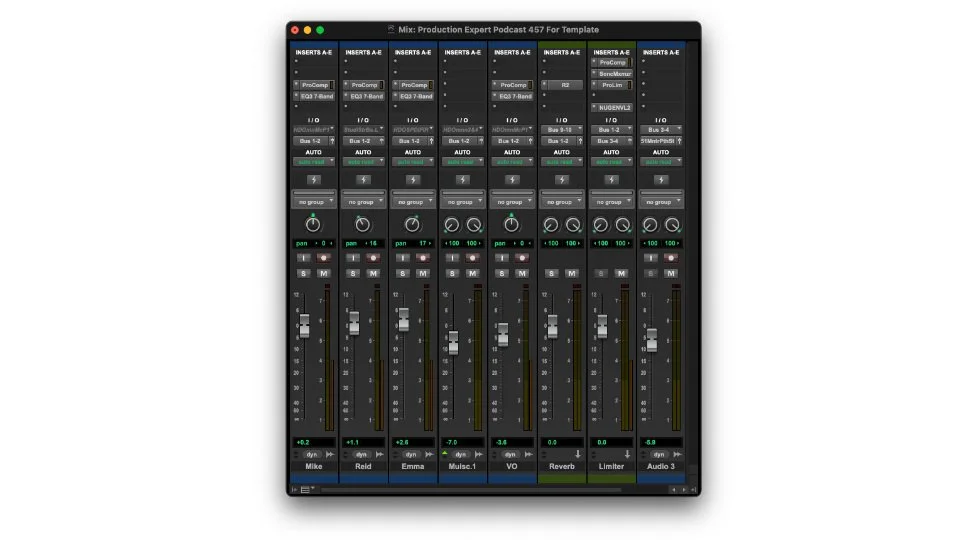
Task: Mute the VO track
Action: coord(522,273)
